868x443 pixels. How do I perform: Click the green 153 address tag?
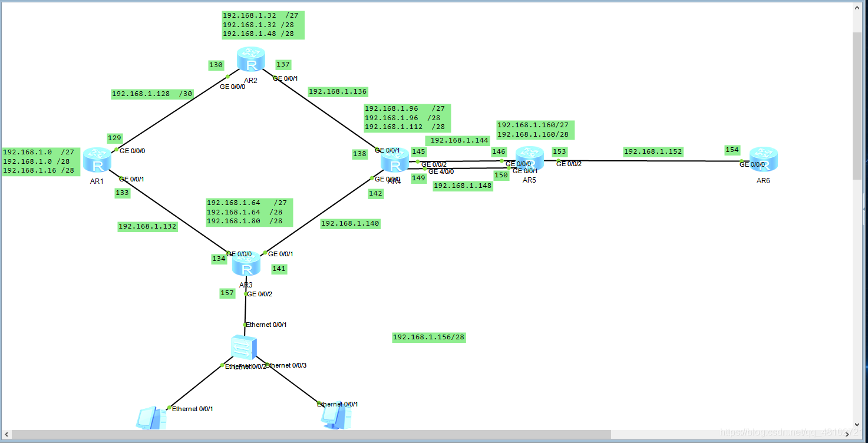tap(560, 152)
